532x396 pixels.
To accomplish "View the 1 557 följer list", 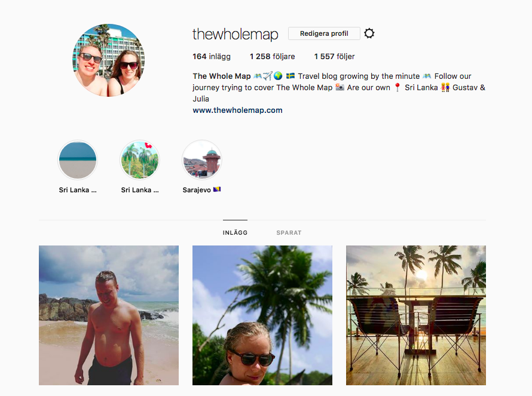I will pyautogui.click(x=335, y=57).
